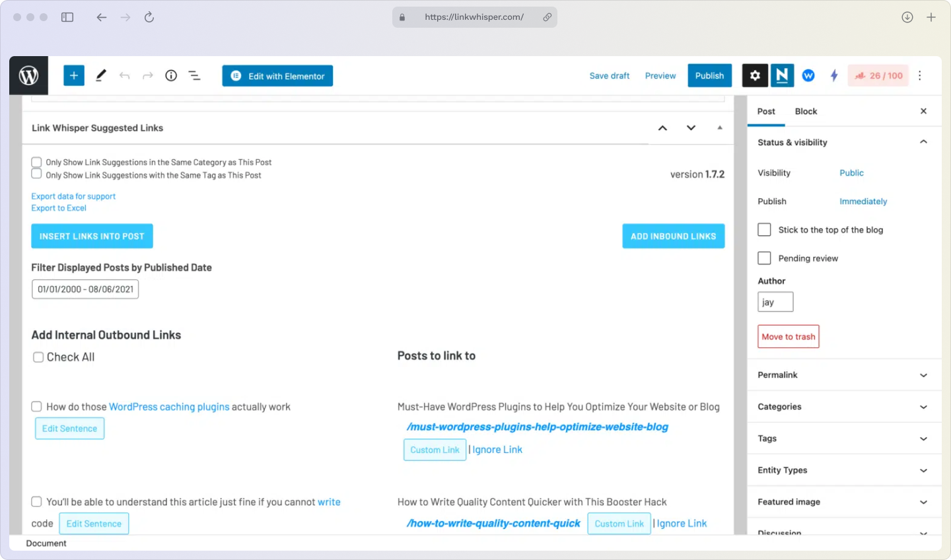This screenshot has height=560, width=951.
Task: Select the Post tab
Action: pos(766,112)
